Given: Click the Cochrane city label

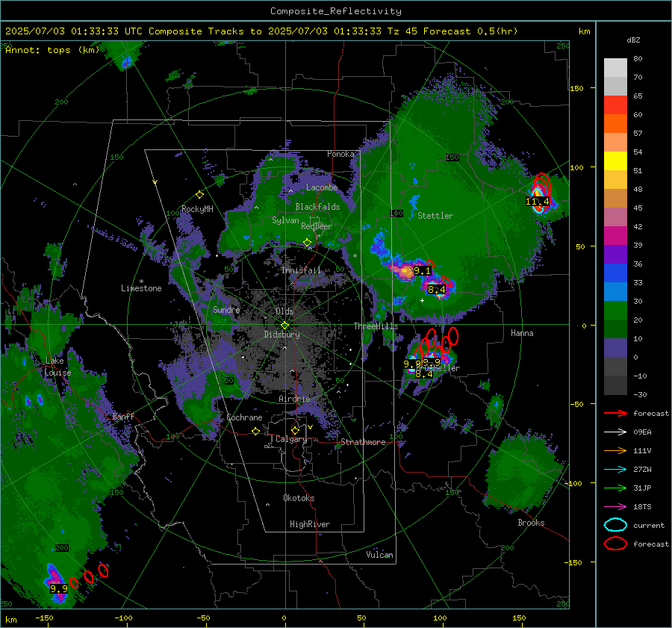Looking at the screenshot, I should point(244,417).
